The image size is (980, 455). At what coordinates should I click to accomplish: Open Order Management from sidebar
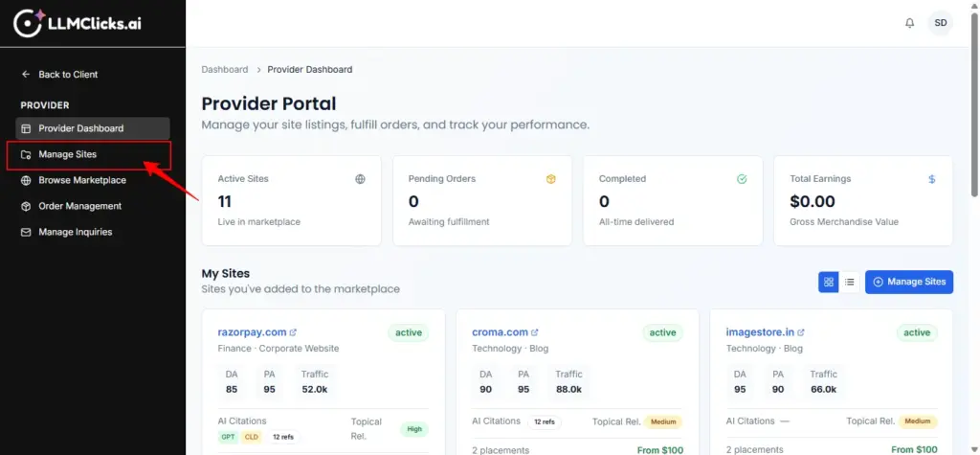pyautogui.click(x=79, y=206)
